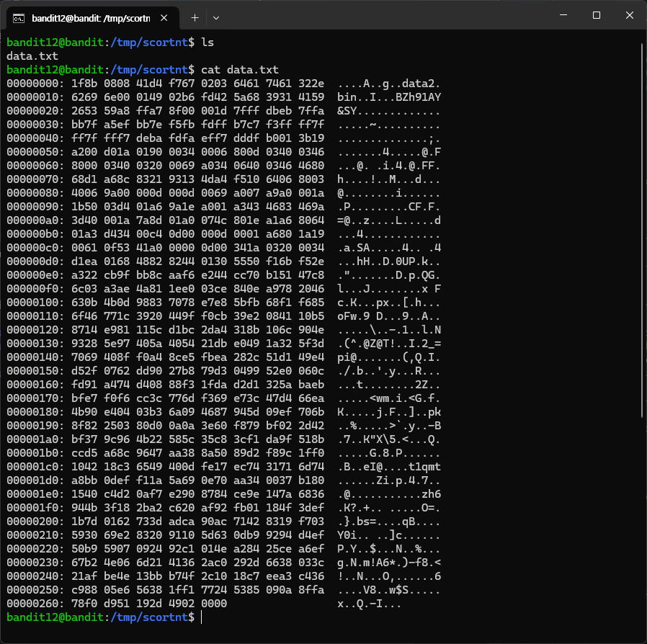Click ASCII text 'oFw.9 D...9..A..'
Image resolution: width=647 pixels, height=644 pixels.
pos(389,316)
